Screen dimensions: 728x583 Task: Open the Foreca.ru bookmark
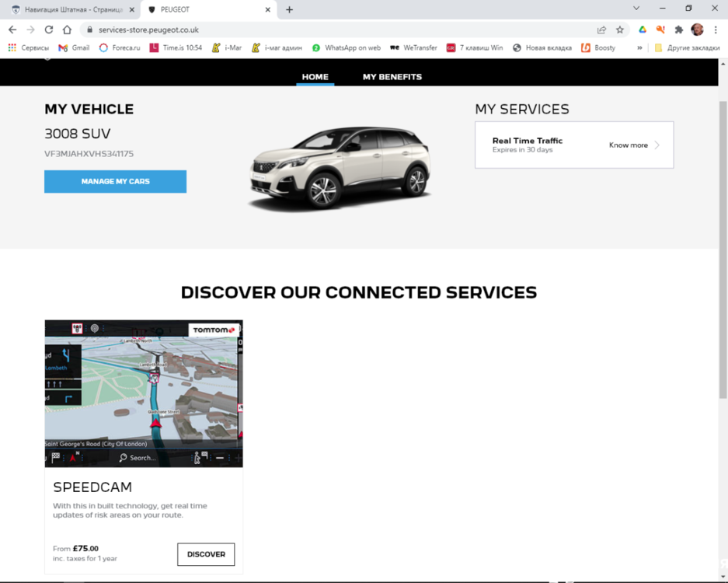[120, 48]
